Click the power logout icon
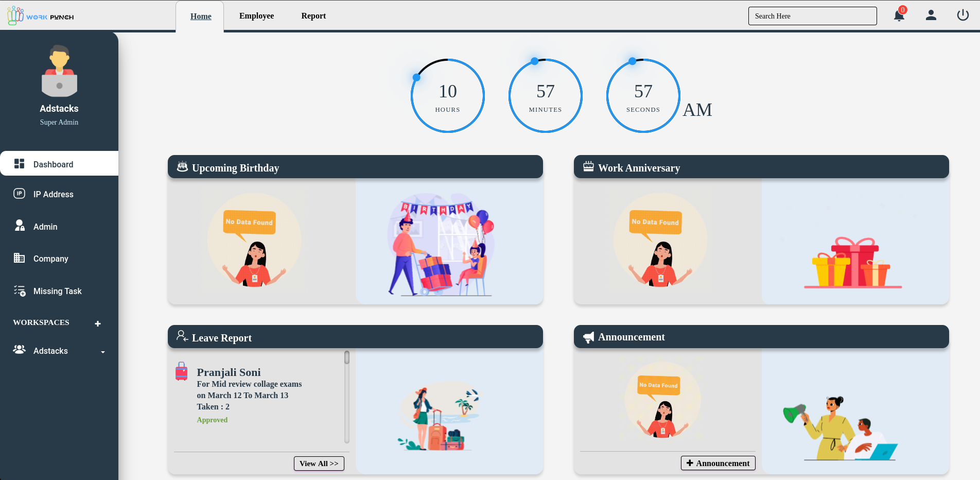 (962, 15)
